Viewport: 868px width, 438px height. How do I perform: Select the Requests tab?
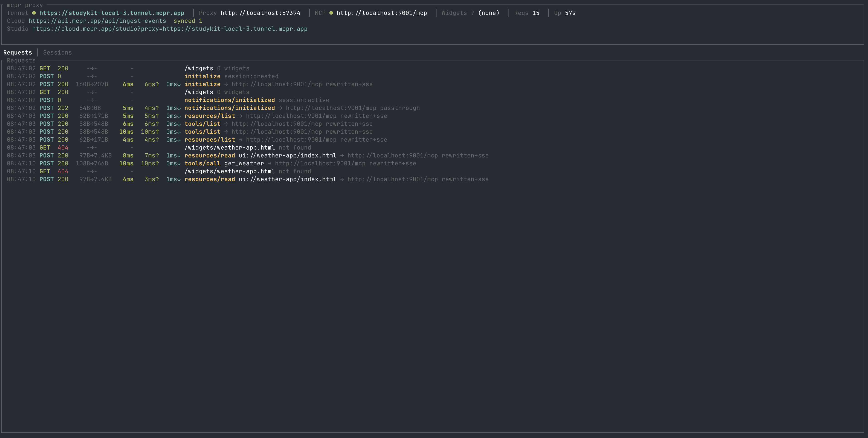pos(17,52)
